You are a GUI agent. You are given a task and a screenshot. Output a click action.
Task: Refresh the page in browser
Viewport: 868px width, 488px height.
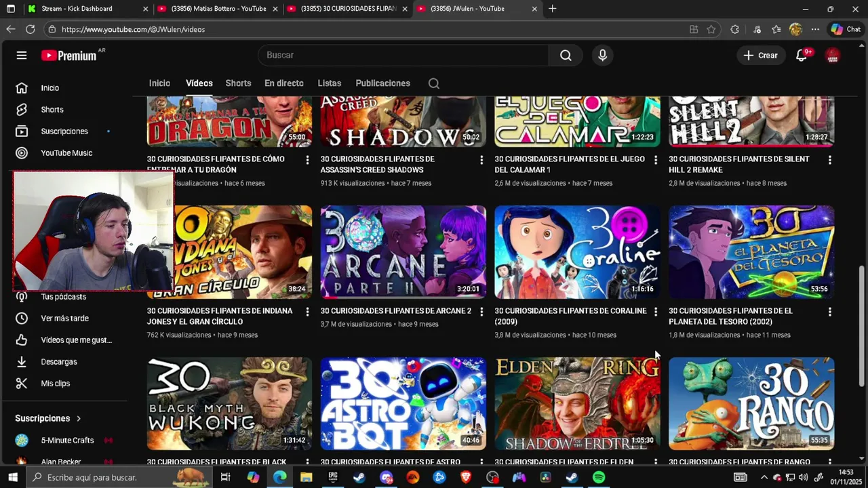30,30
